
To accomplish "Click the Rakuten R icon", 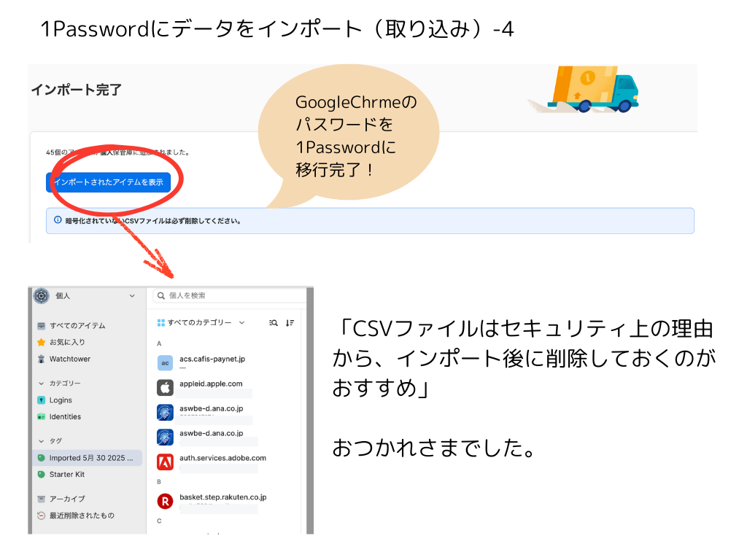I will point(165,501).
